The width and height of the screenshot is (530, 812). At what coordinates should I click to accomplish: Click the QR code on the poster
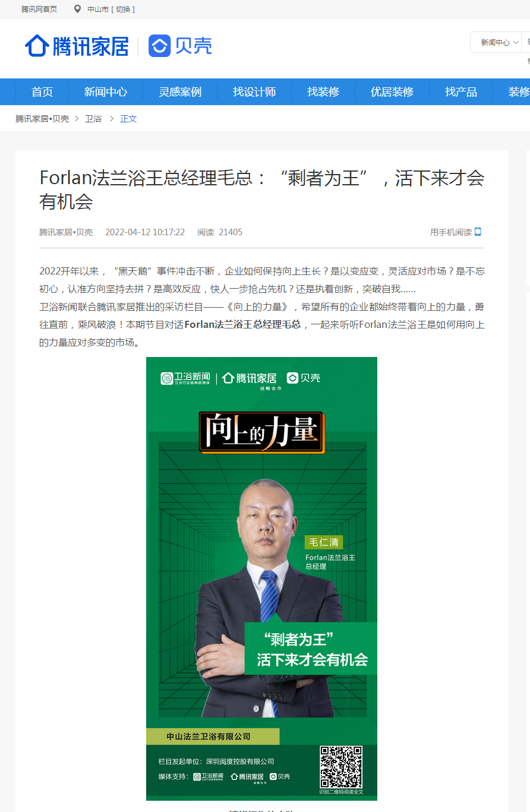(x=341, y=767)
